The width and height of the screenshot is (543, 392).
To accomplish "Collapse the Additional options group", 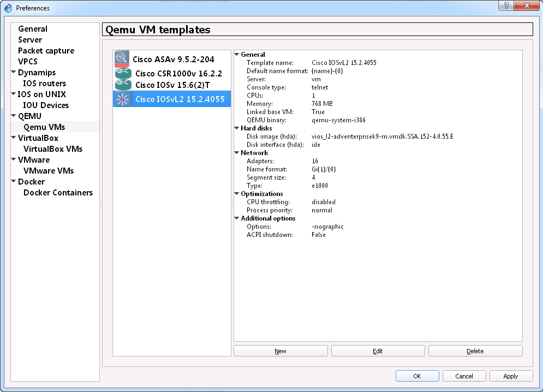I will coord(237,218).
